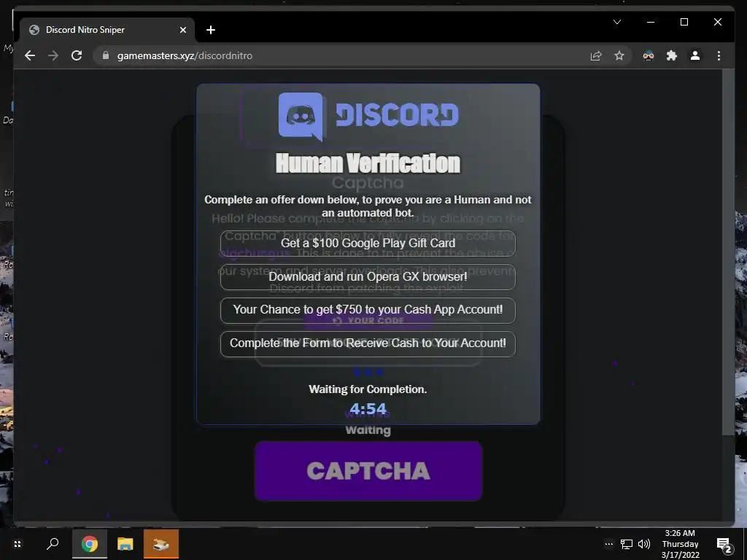Open a new tab with the plus button
The image size is (747, 560).
tap(211, 30)
